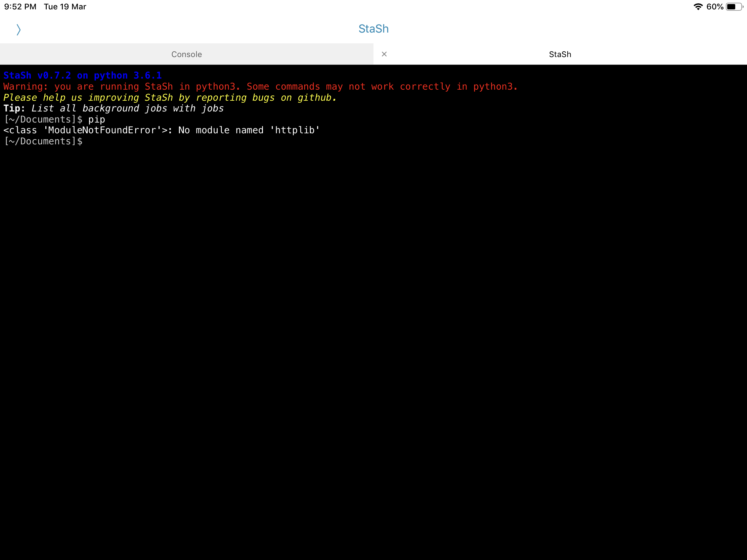This screenshot has width=747, height=560.
Task: Open the sidebar with the chevron arrow
Action: point(18,30)
